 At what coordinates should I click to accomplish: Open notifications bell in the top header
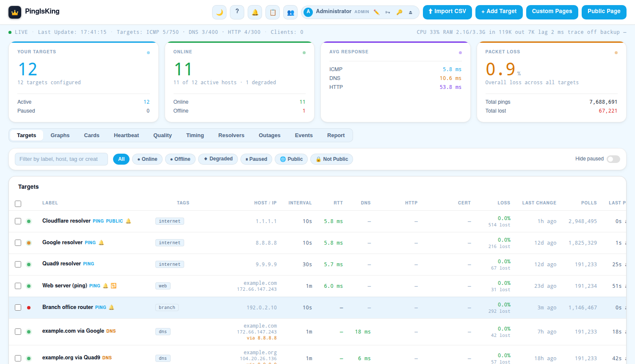pos(255,12)
